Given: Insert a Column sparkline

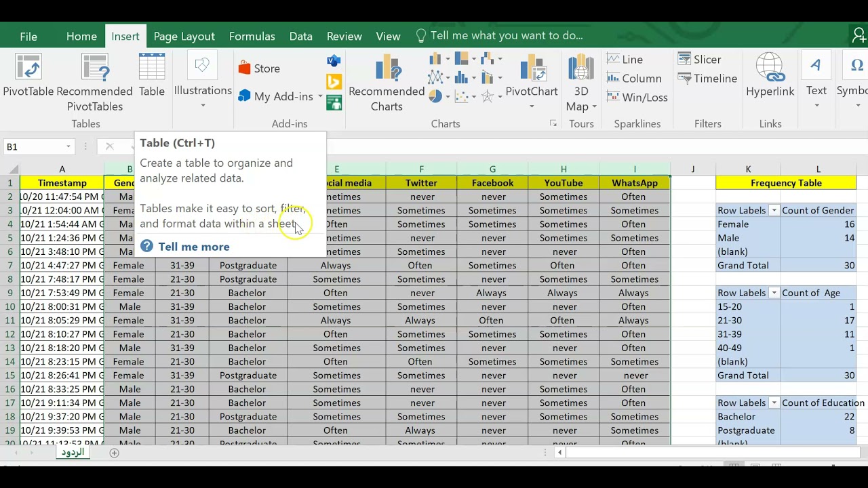Looking at the screenshot, I should [x=633, y=79].
